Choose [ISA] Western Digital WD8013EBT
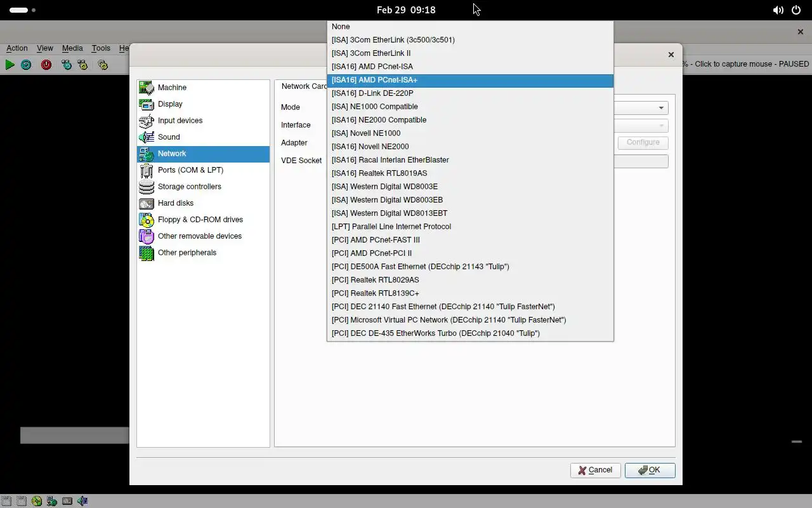The image size is (812, 508). pos(470,213)
